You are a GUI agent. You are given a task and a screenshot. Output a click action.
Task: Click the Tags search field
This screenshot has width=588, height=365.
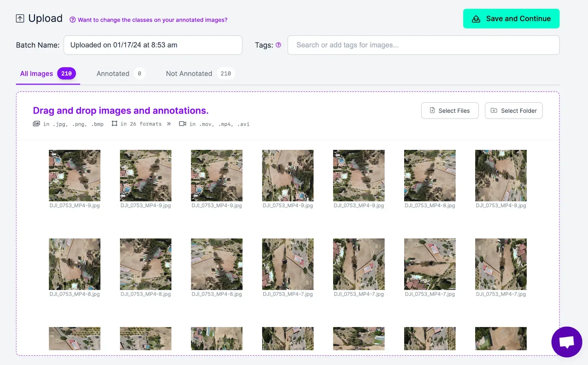423,45
